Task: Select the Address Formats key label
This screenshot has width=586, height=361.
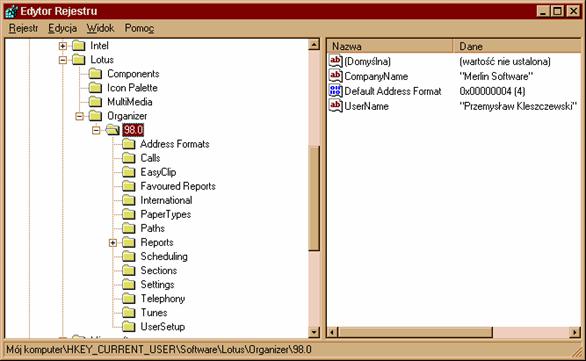Action: click(175, 144)
